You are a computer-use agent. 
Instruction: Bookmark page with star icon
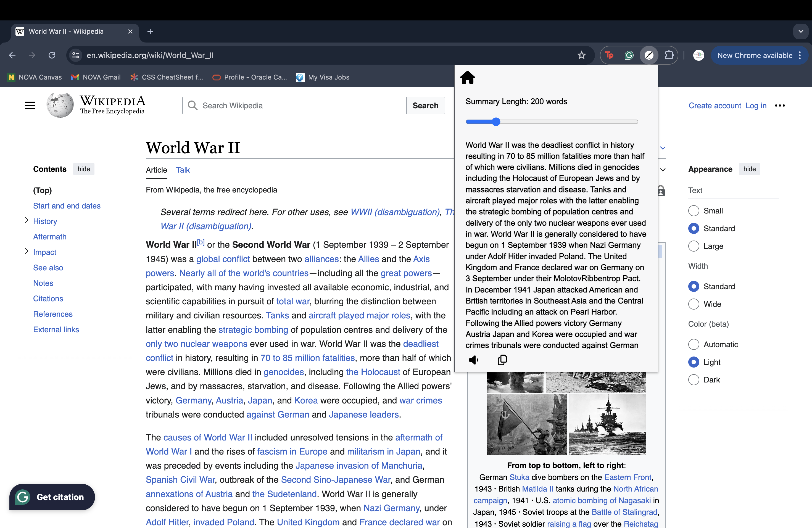582,55
